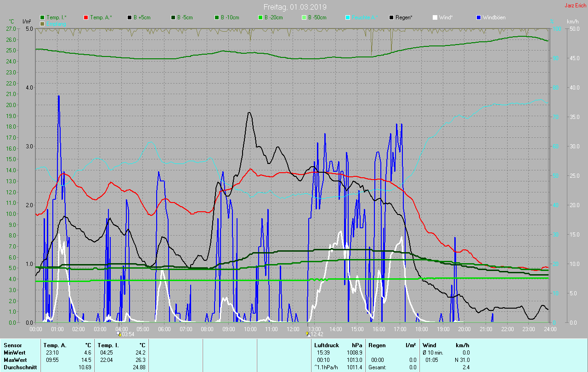Viewport: 588px width, 372px height.
Task: Click the 12:00 tick on time axis
Action: coord(293,329)
